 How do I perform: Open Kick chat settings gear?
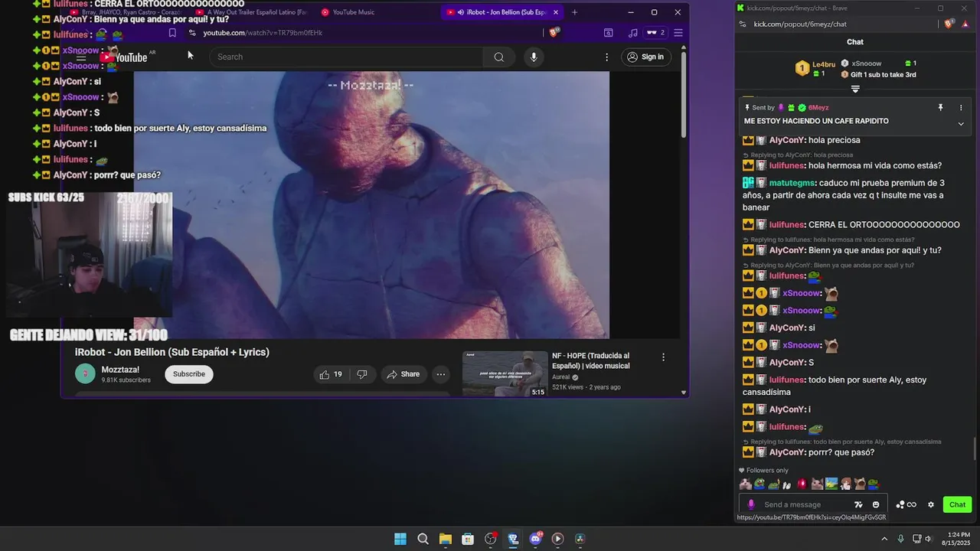click(x=931, y=504)
